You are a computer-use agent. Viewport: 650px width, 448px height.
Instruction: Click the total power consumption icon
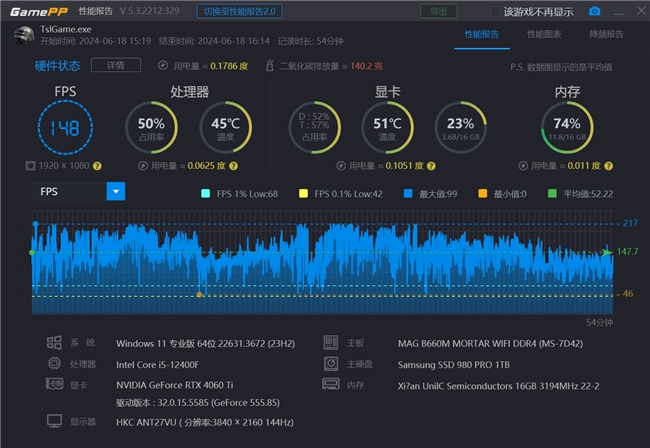pos(163,65)
